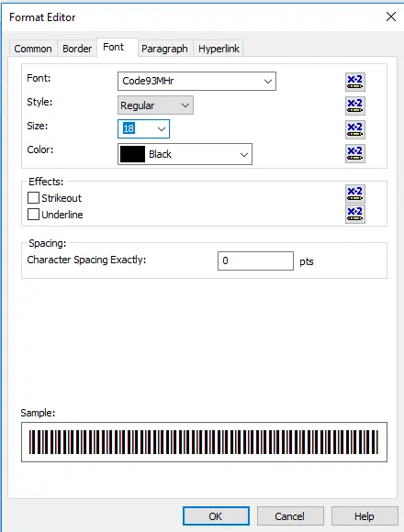Focus the Character Spacing Exactly field
Image resolution: width=404 pixels, height=532 pixels.
point(255,260)
